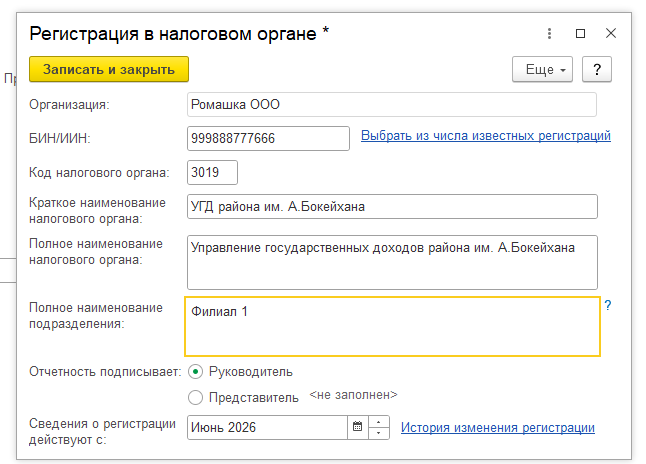Click the БИН/ИИН input field
The width and height of the screenshot is (646, 464).
point(268,138)
